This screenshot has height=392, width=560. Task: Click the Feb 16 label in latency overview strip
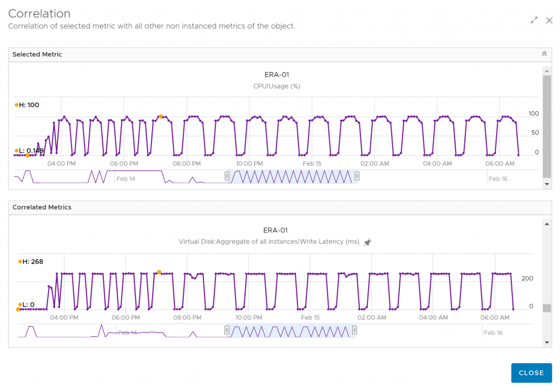click(493, 333)
